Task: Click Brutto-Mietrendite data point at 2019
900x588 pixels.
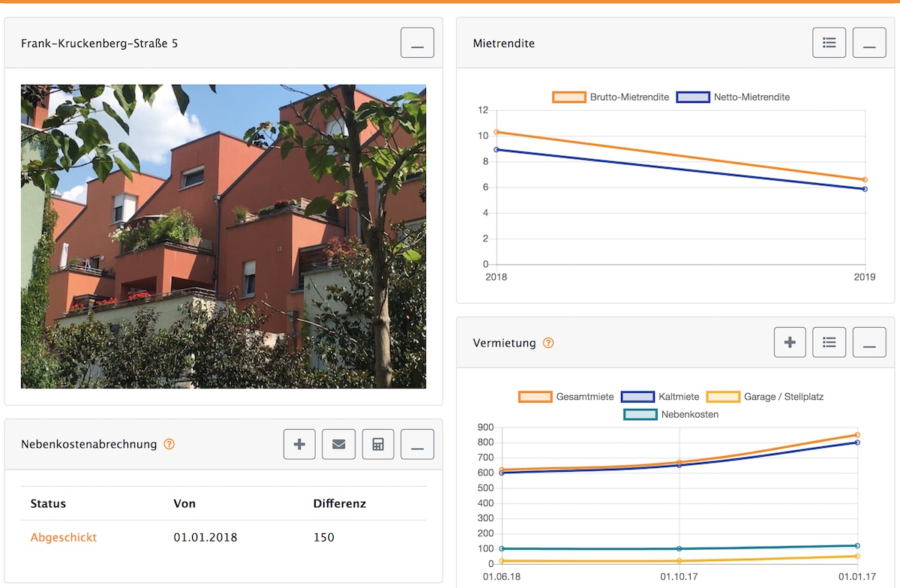Action: click(x=865, y=180)
